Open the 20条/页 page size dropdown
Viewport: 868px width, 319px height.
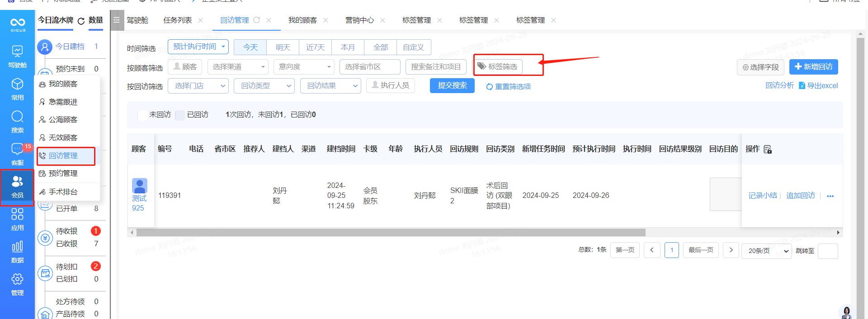766,251
